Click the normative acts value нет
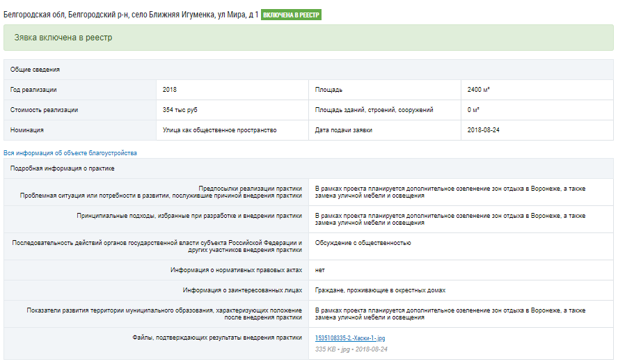 [319, 269]
